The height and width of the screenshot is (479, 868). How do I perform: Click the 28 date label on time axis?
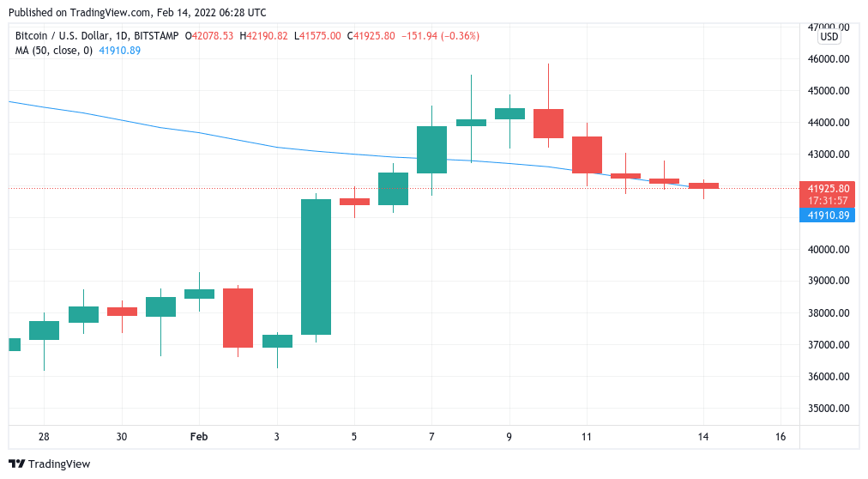click(44, 437)
